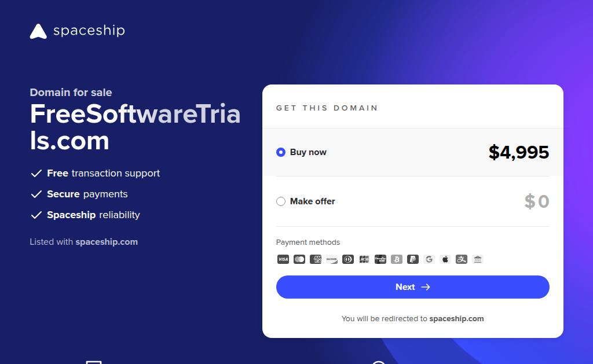
Task: Click the Discover card payment icon
Action: point(332,259)
